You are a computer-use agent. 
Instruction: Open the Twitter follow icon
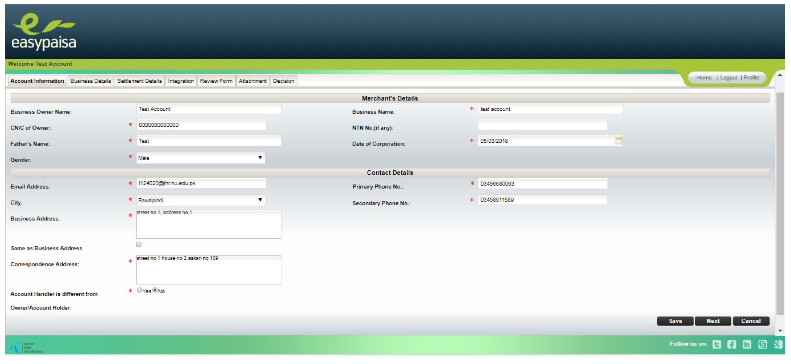click(716, 345)
